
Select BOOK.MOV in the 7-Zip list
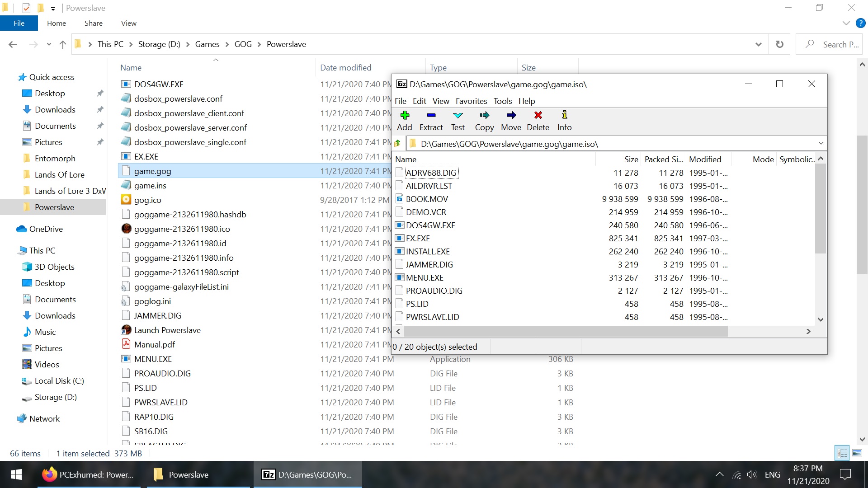point(427,199)
